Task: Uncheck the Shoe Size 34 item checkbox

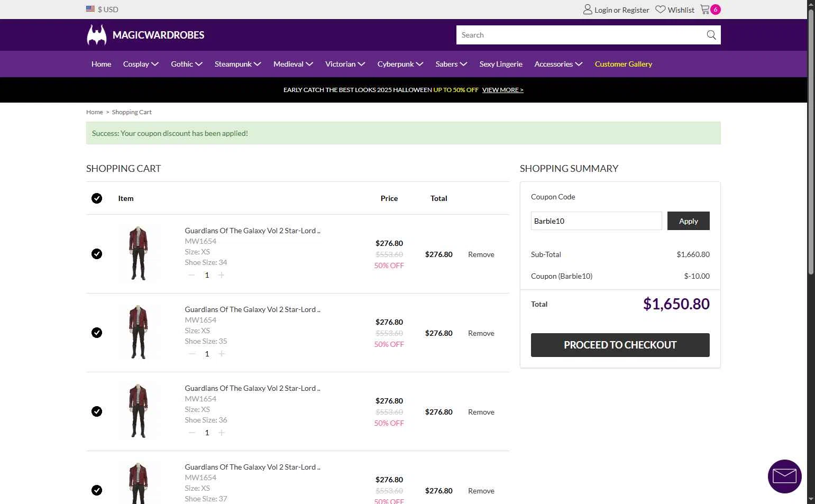Action: 97,254
